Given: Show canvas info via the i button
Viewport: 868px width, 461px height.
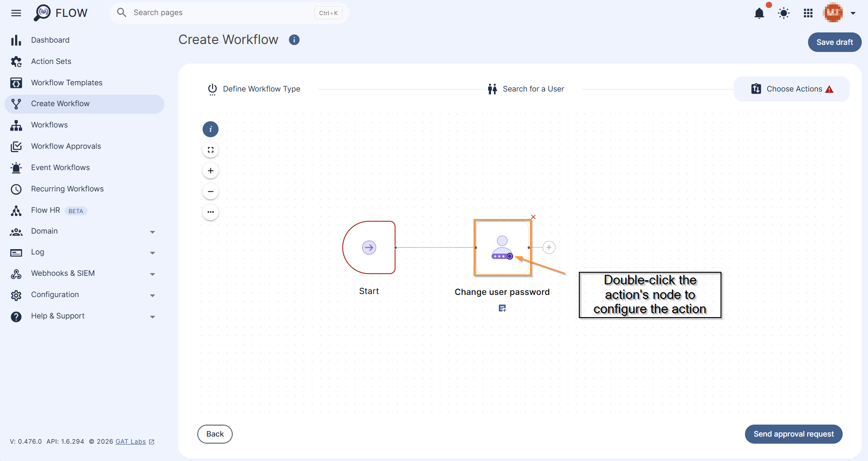Looking at the screenshot, I should pyautogui.click(x=211, y=129).
